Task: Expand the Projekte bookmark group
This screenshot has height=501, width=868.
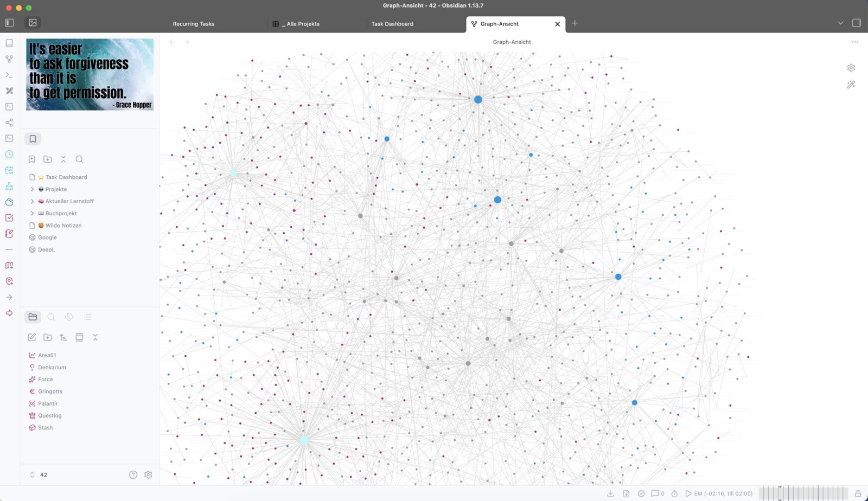Action: [32, 189]
